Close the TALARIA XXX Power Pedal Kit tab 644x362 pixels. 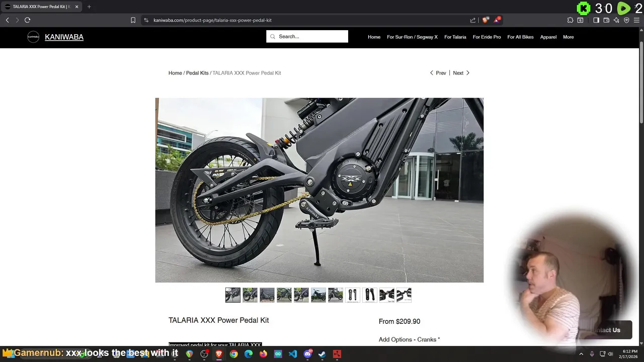click(x=77, y=7)
